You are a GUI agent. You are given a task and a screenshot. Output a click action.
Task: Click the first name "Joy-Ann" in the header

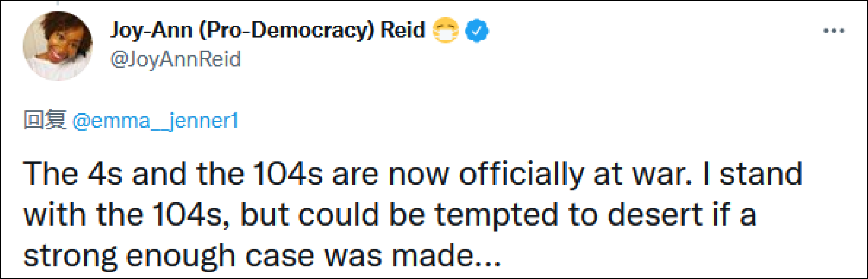[x=151, y=30]
